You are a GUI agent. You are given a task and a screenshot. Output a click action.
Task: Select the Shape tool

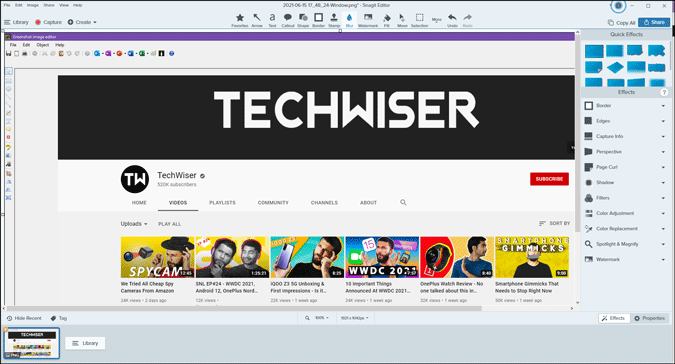click(x=303, y=20)
